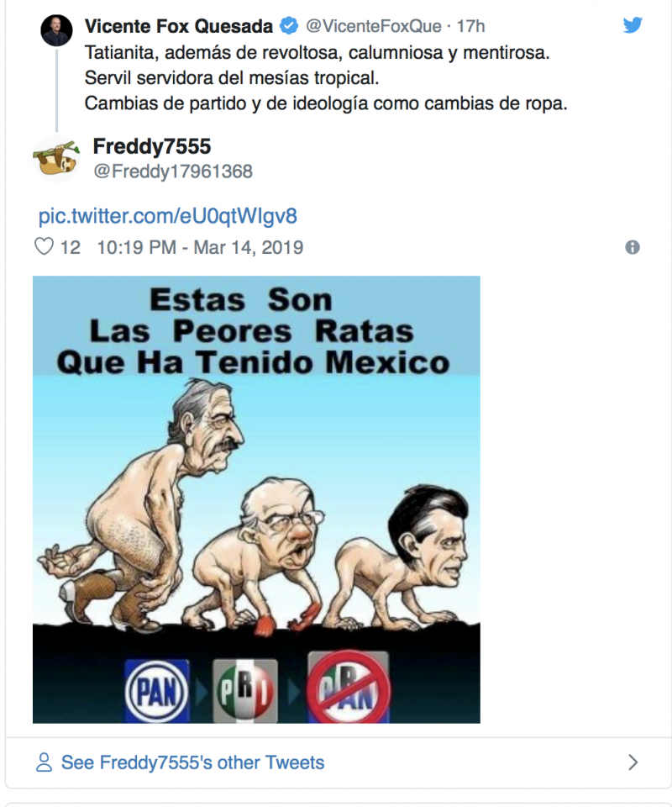Click the person icon beside See other Tweets
Image resolution: width=672 pixels, height=807 pixels.
coord(45,762)
